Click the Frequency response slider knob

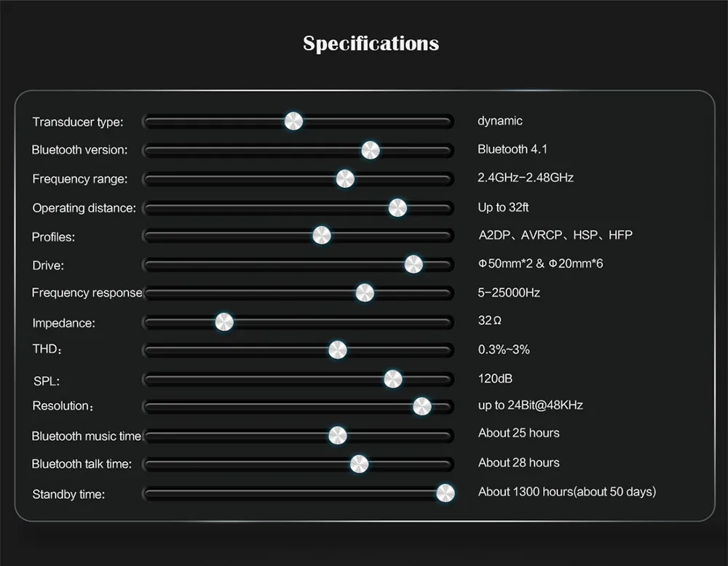pos(365,292)
